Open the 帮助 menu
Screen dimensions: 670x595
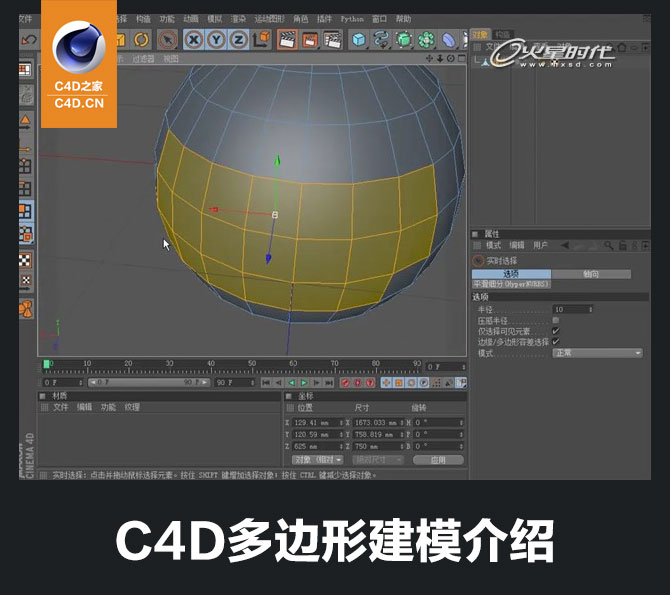403,19
